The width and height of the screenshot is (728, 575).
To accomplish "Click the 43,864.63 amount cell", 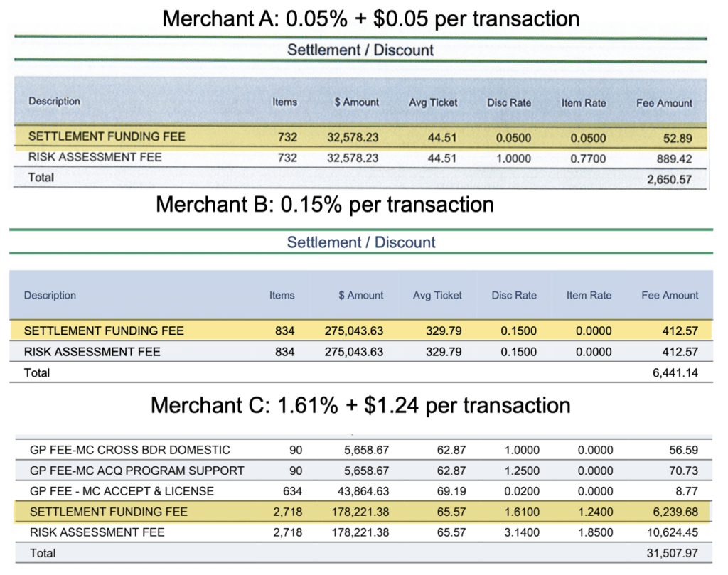I will (x=360, y=491).
